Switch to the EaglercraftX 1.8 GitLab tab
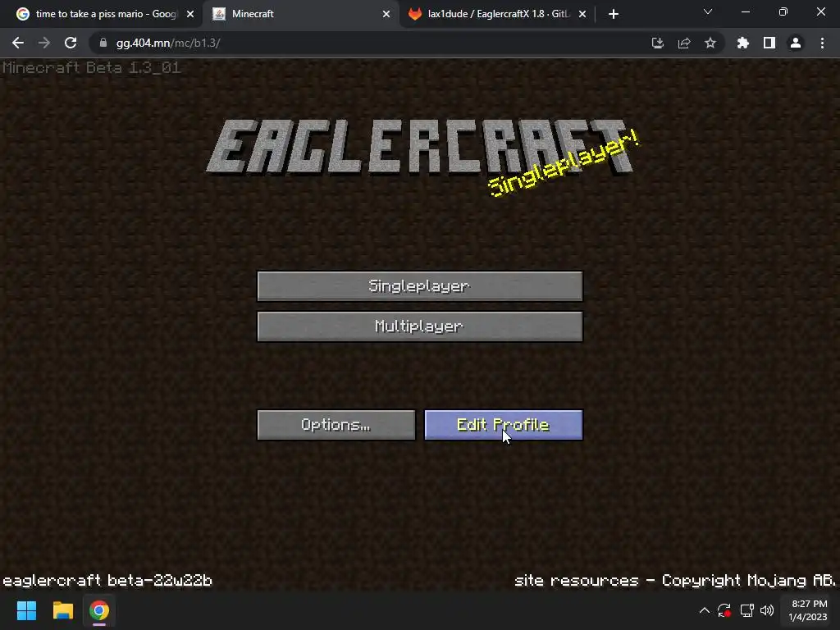This screenshot has width=840, height=630. [x=497, y=14]
